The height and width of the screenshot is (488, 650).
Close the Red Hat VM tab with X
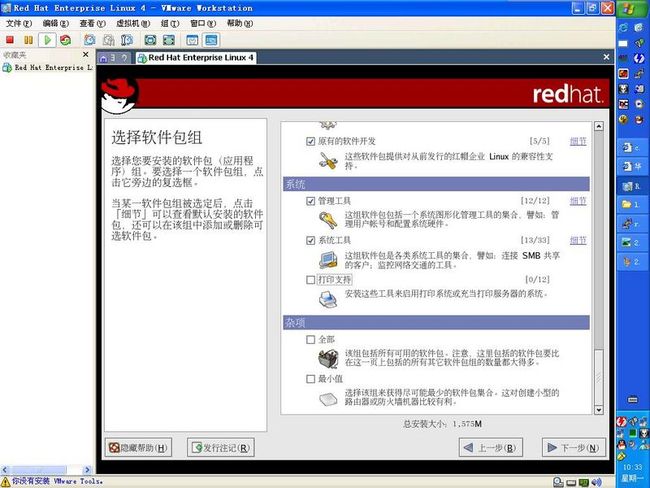(x=606, y=57)
